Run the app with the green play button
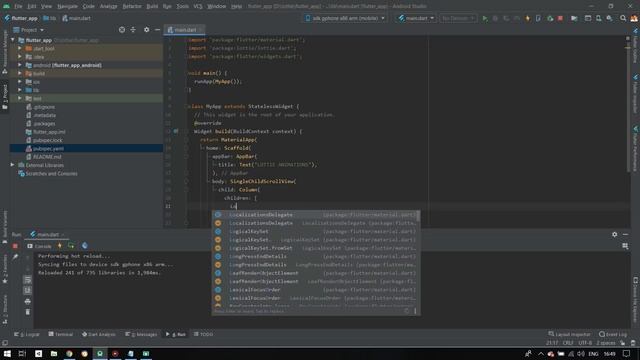 click(485, 18)
